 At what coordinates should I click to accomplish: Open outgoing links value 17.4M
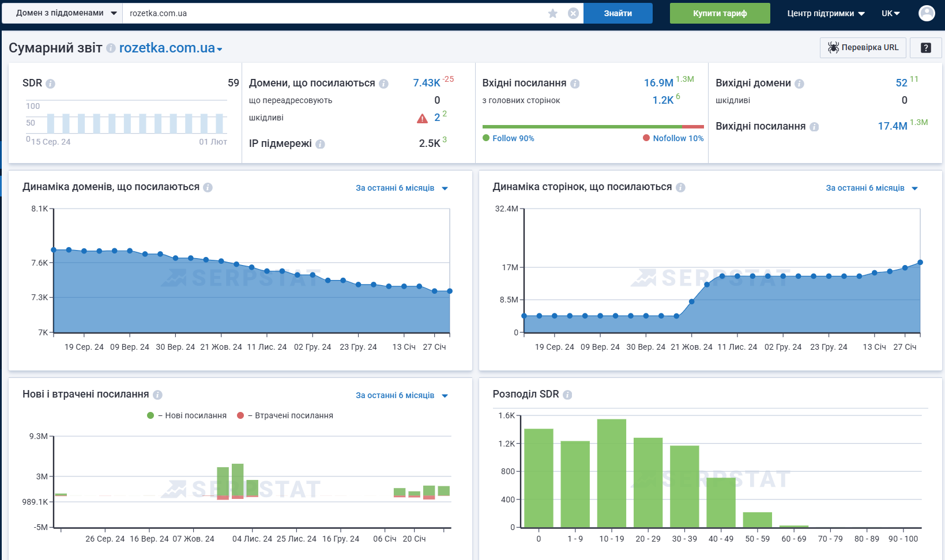click(893, 126)
